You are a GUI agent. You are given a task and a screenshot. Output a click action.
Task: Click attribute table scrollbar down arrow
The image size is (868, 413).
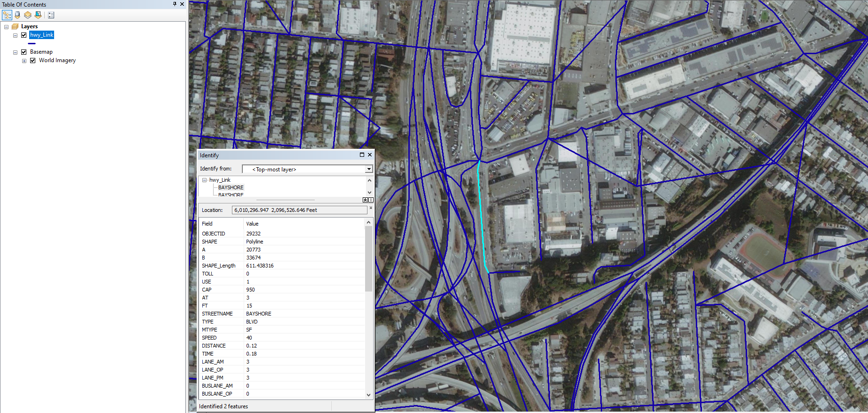tap(368, 395)
